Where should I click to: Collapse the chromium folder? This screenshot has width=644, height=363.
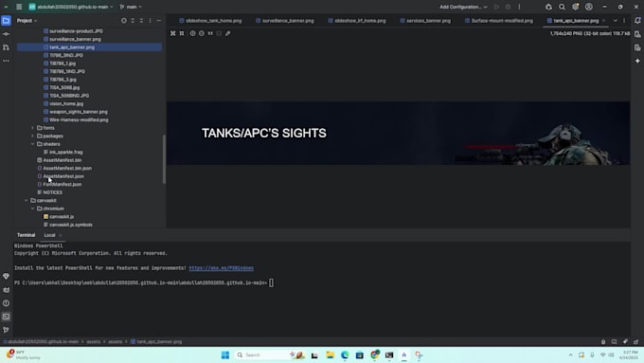point(33,209)
